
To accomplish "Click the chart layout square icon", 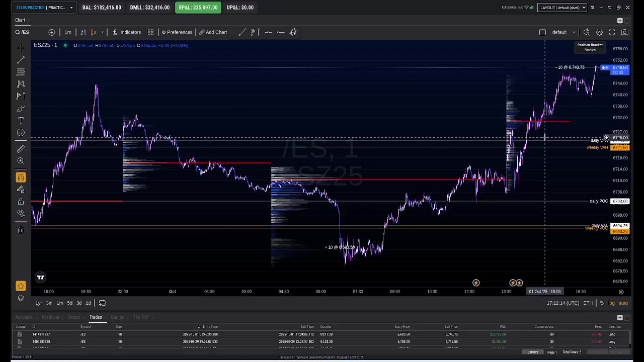I will pyautogui.click(x=542, y=32).
